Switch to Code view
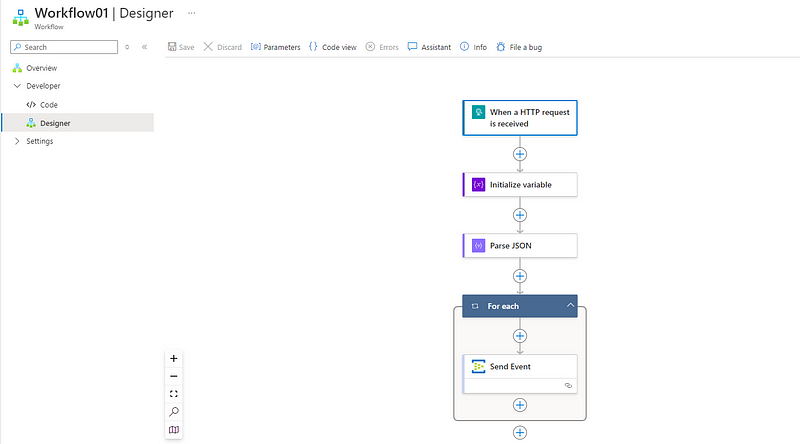The width and height of the screenshot is (800, 444). [333, 47]
